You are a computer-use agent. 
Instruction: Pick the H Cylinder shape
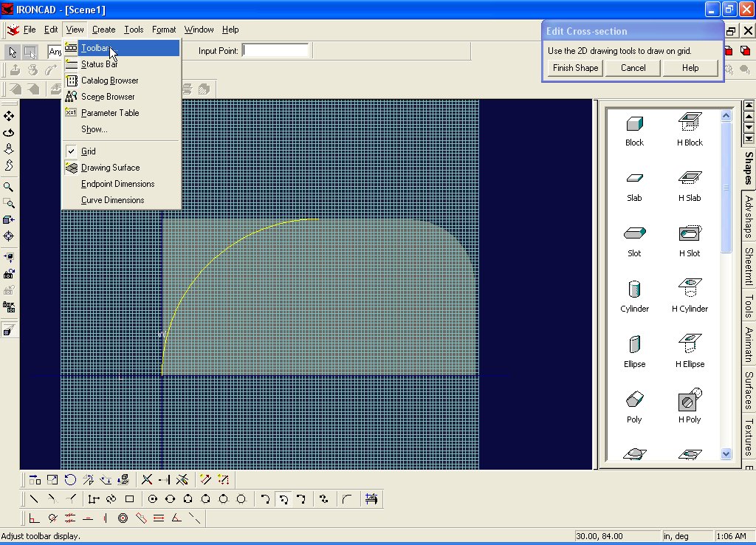click(x=690, y=295)
